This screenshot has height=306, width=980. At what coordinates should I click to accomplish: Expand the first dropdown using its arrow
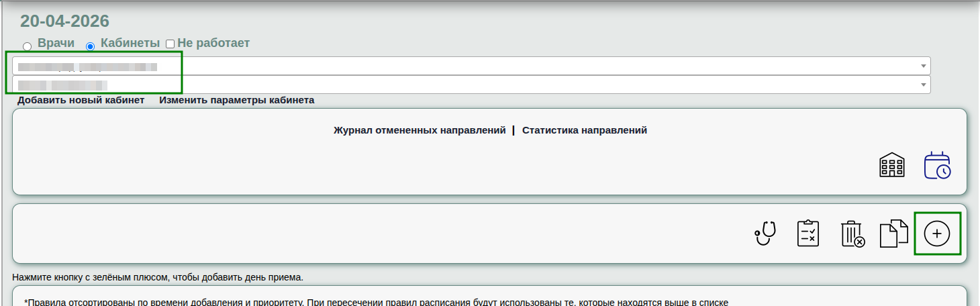pyautogui.click(x=924, y=66)
